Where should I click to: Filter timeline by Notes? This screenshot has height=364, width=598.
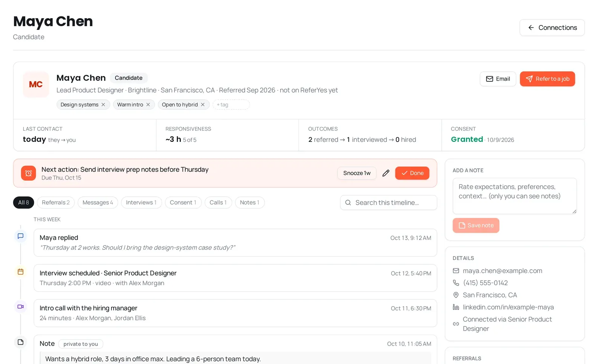click(x=250, y=202)
